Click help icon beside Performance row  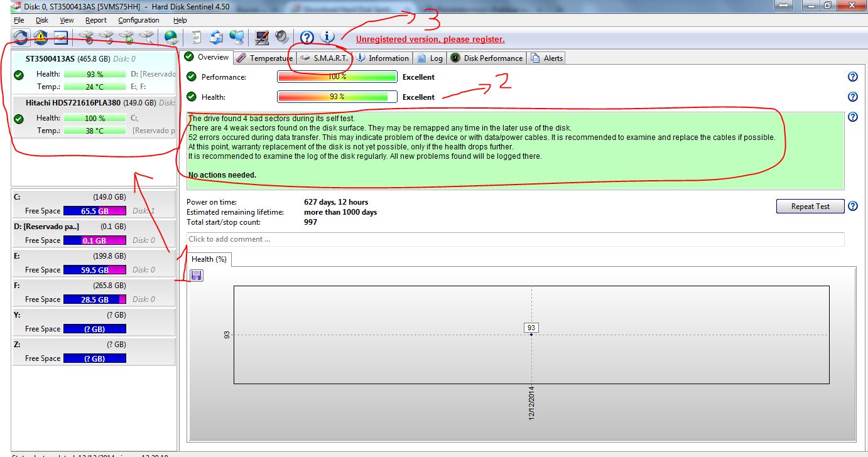click(853, 77)
